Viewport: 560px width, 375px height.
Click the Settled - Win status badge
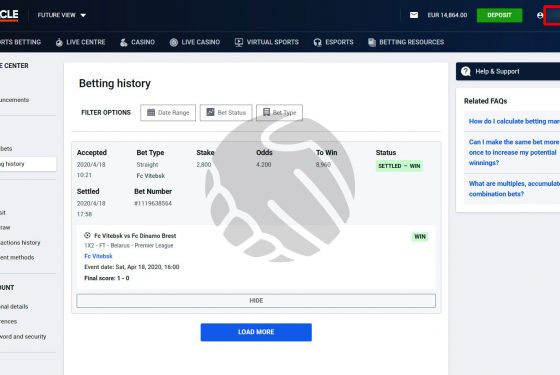[x=399, y=166]
